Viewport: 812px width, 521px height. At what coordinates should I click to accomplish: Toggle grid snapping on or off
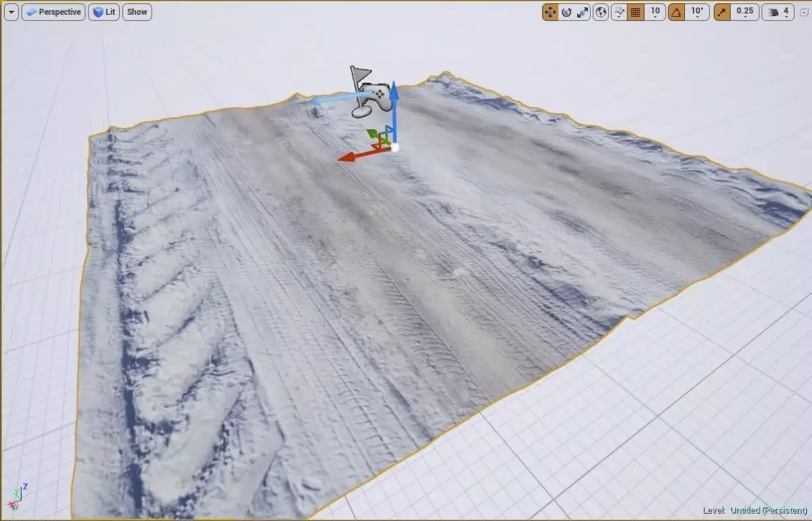(635, 12)
